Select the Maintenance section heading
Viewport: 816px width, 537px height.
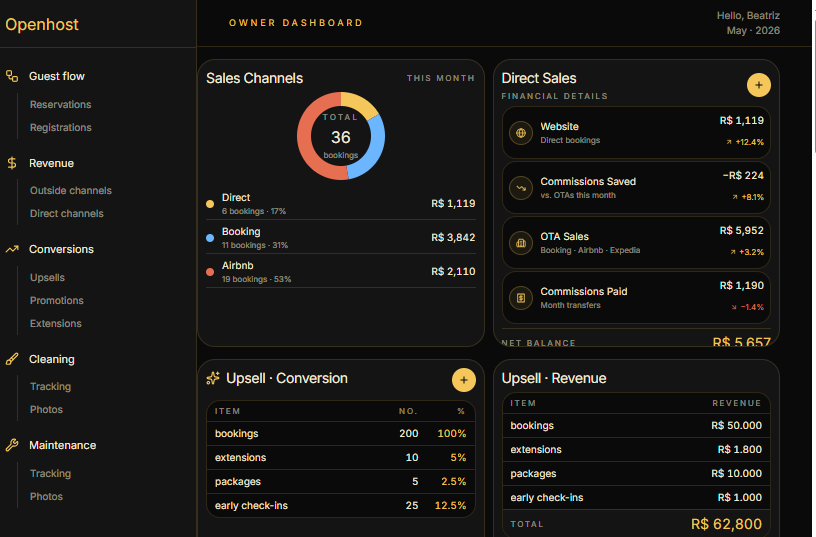62,445
